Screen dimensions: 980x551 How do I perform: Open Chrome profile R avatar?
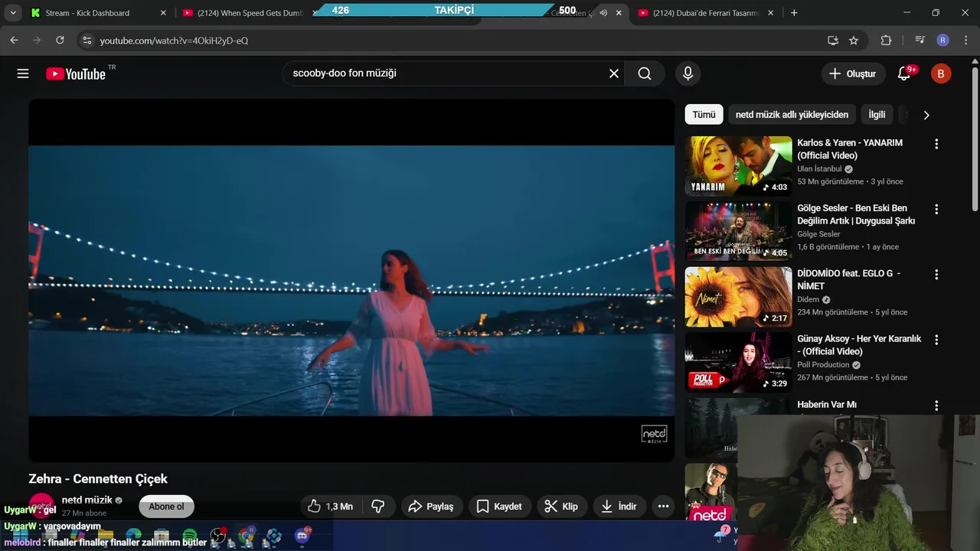pyautogui.click(x=942, y=40)
